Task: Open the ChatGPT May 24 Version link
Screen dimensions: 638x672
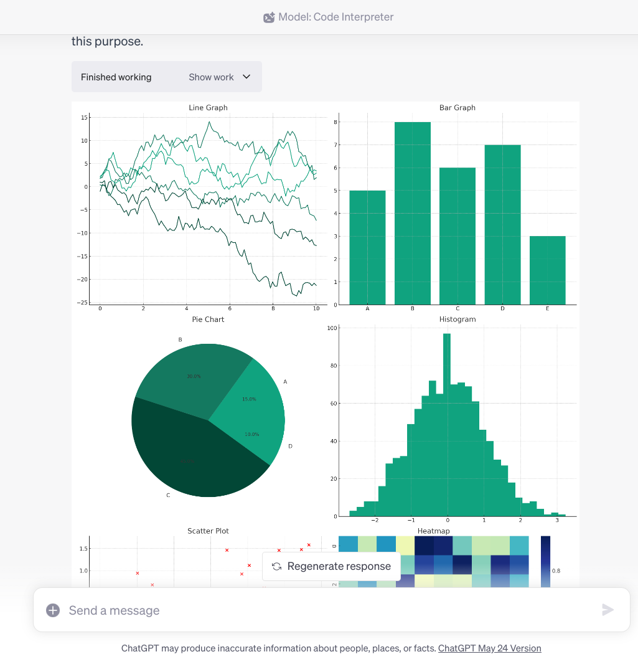Action: (490, 648)
